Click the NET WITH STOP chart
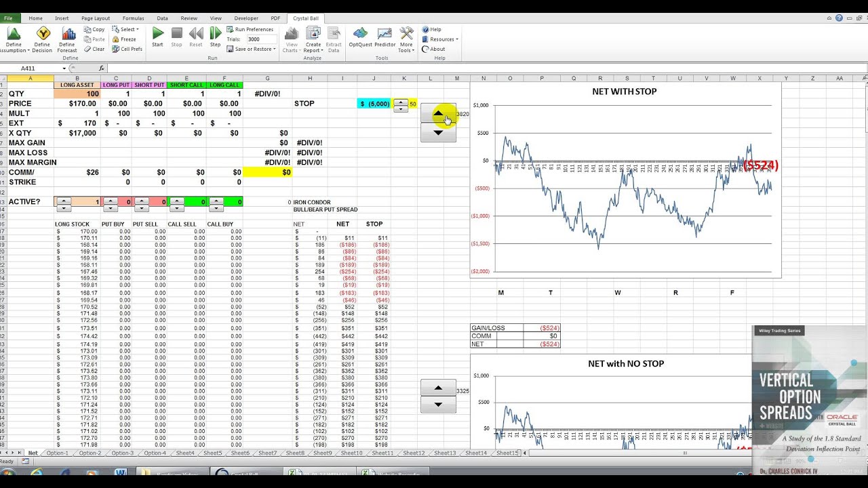The image size is (868, 488). [625, 180]
